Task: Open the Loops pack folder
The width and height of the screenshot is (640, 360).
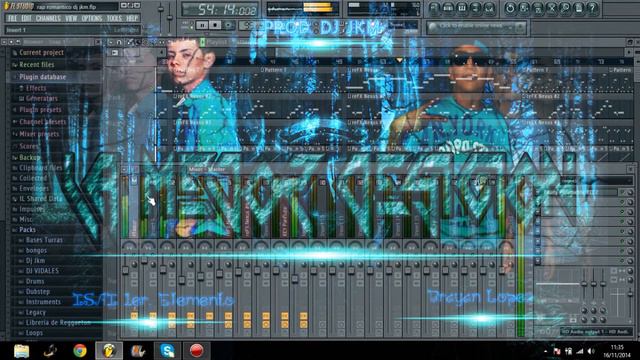Action: click(x=34, y=333)
